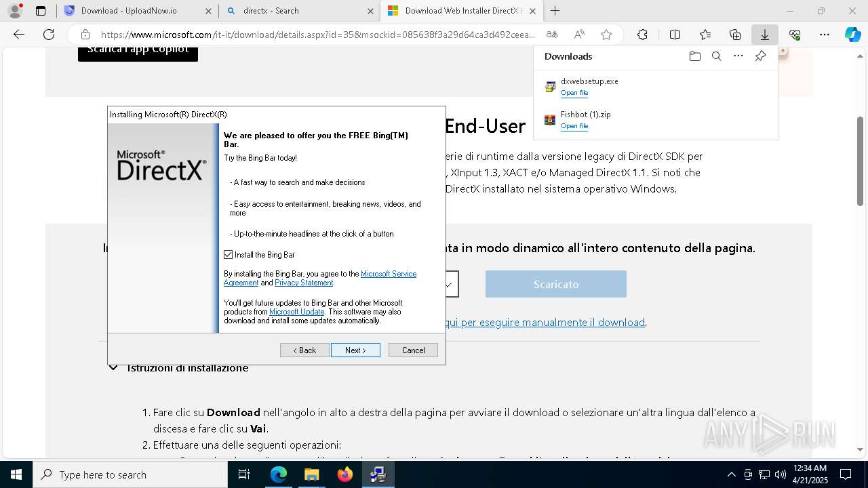868x488 pixels.
Task: Open the translate page icon
Action: tap(552, 35)
